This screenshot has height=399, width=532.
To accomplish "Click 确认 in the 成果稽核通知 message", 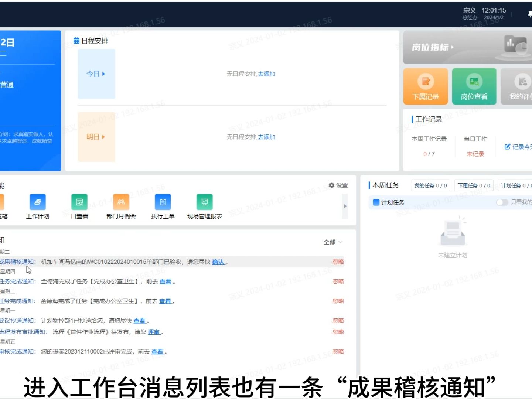I will point(218,262).
